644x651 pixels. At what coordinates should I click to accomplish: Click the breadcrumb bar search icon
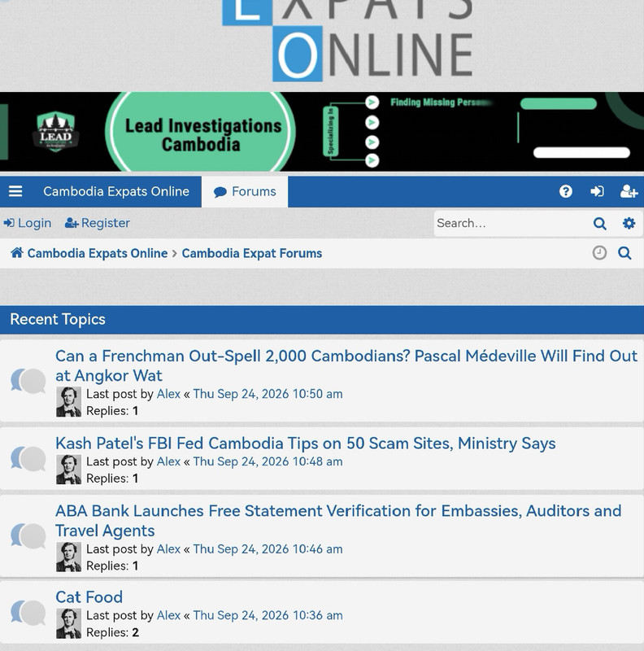[x=624, y=253]
